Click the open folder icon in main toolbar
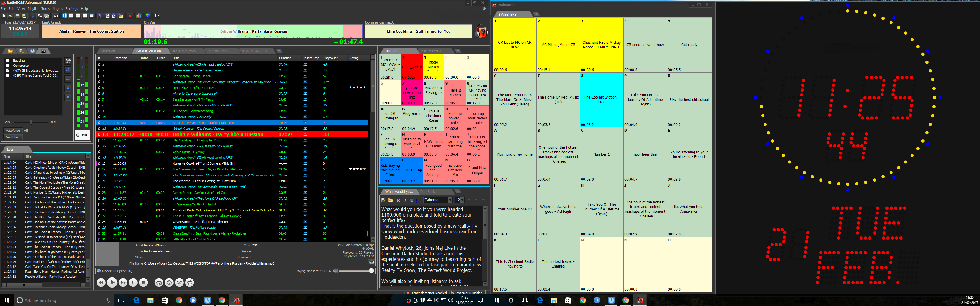The width and height of the screenshot is (980, 306). 11,15
